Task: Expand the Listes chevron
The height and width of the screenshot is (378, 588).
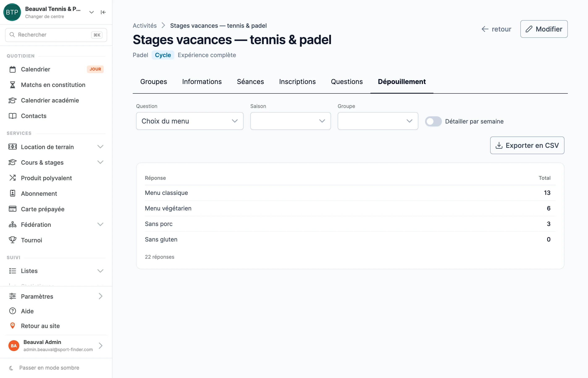Action: (100, 271)
